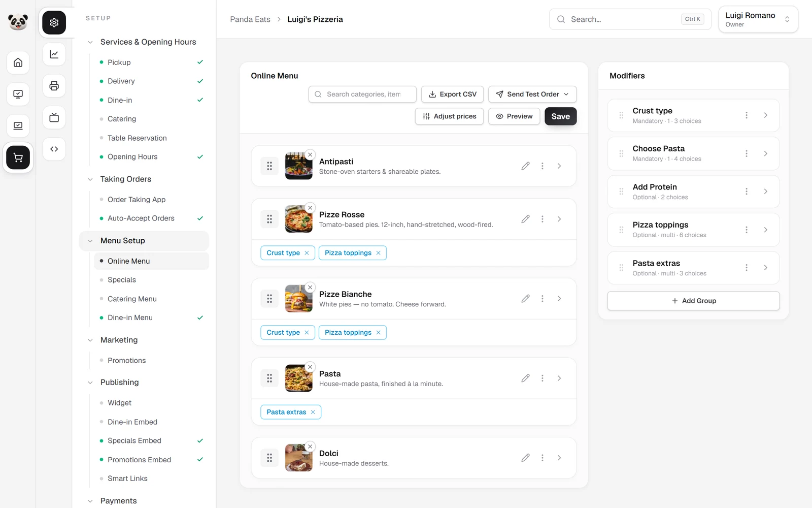Image resolution: width=812 pixels, height=508 pixels.
Task: Click Adjust prices button
Action: pos(449,116)
